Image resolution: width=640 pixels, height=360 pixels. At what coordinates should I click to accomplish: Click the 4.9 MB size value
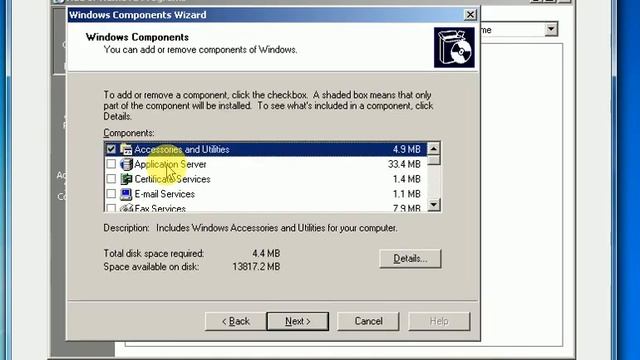coord(407,149)
